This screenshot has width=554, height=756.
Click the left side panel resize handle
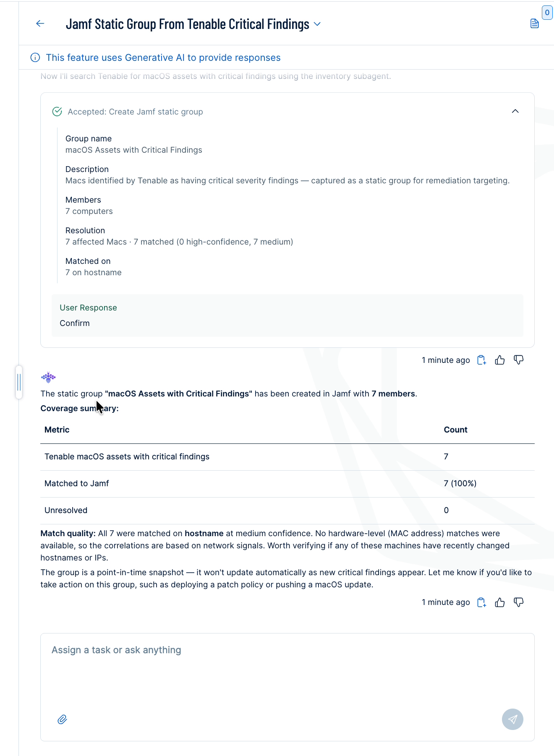coord(19,382)
